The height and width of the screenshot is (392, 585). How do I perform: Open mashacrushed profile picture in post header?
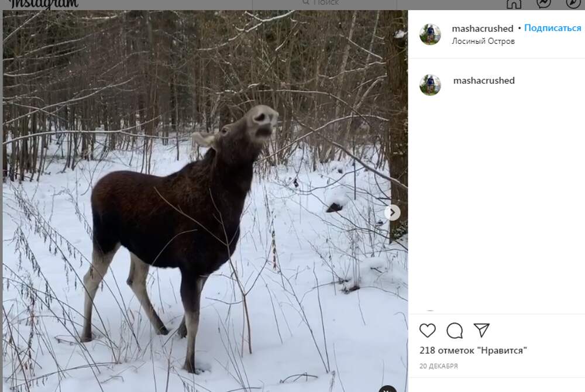430,35
